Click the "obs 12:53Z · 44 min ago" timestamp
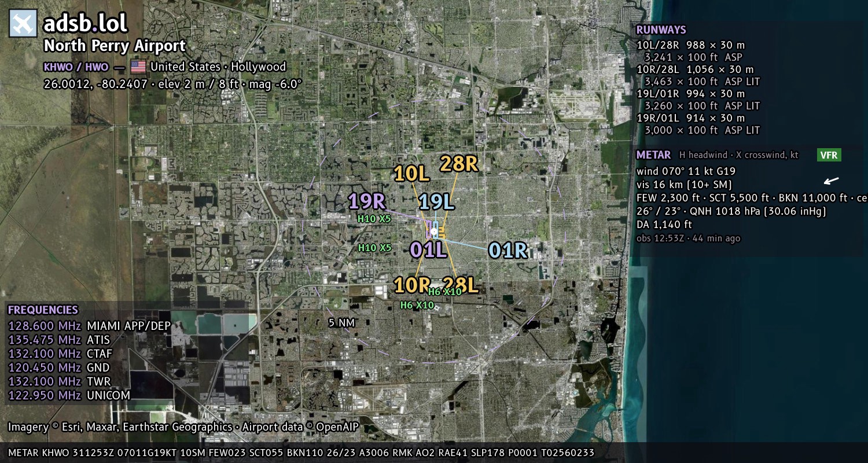868x463 pixels. tap(688, 238)
